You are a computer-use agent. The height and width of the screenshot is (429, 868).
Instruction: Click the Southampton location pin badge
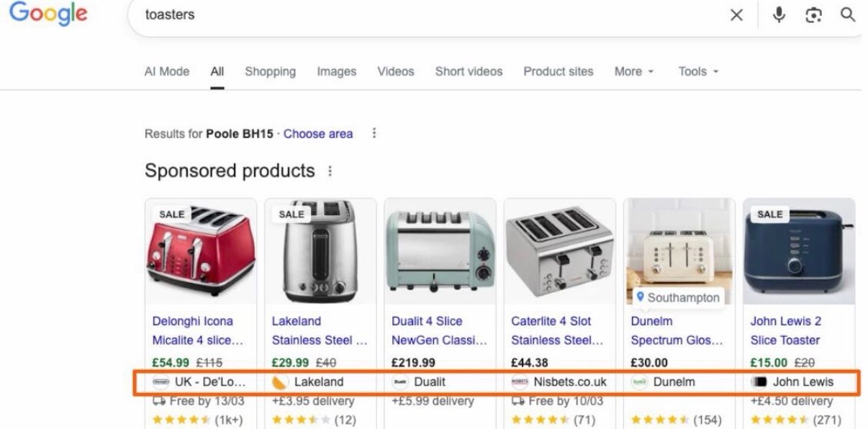pyautogui.click(x=677, y=297)
